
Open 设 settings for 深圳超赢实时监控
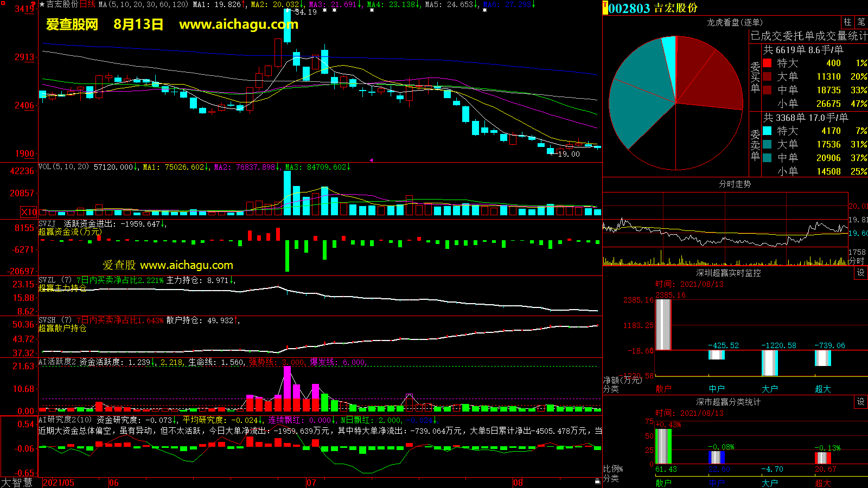tap(861, 273)
